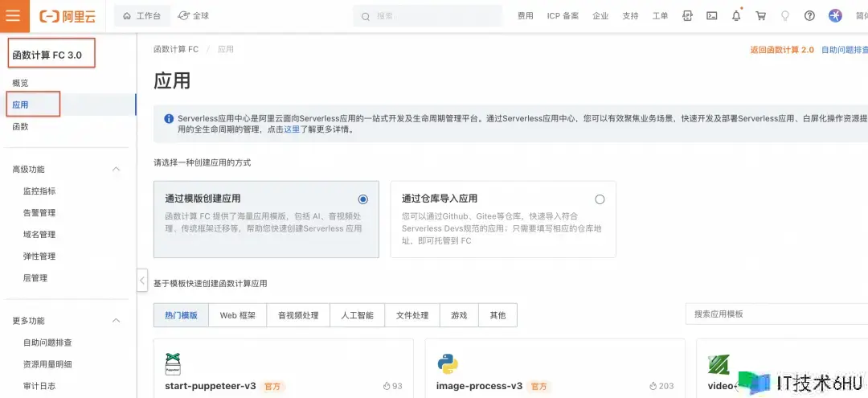Click the 返回函数计算 2.0 link
The height and width of the screenshot is (398, 868).
pyautogui.click(x=781, y=50)
